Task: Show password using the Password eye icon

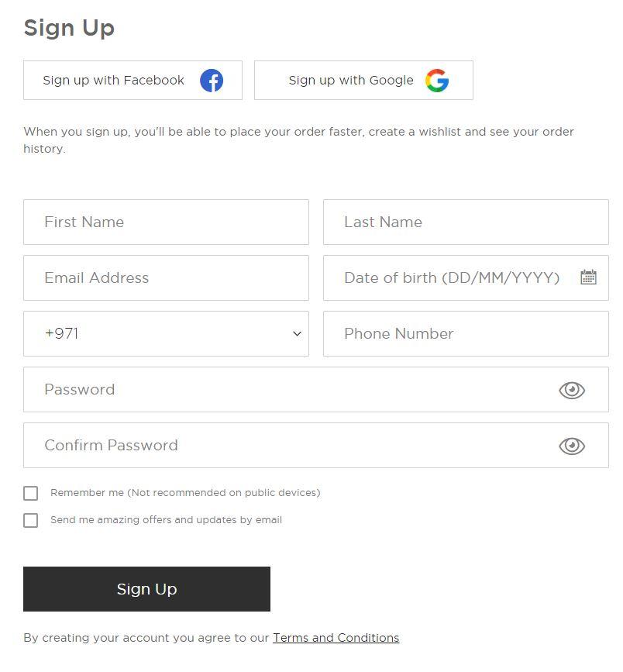Action: [x=572, y=390]
